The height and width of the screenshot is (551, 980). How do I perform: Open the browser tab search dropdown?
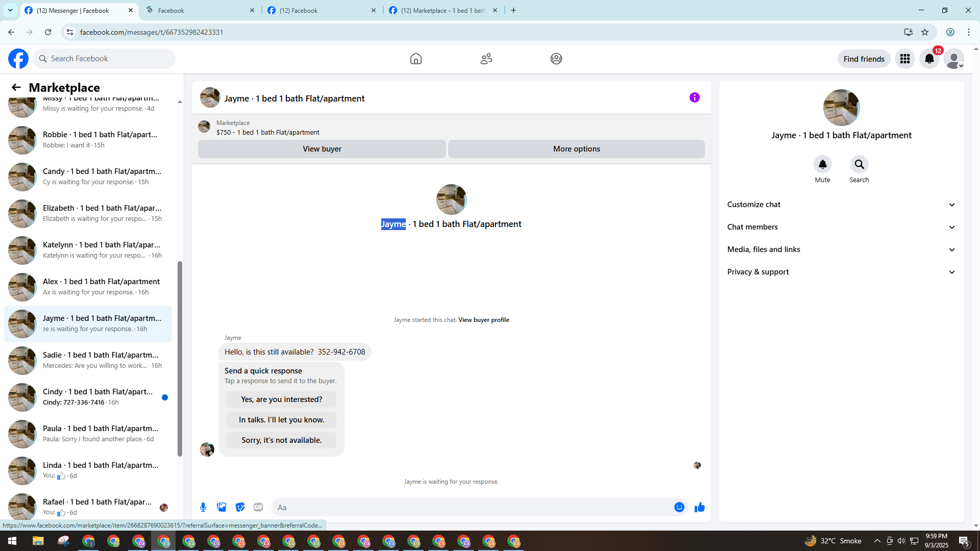tap(10, 10)
